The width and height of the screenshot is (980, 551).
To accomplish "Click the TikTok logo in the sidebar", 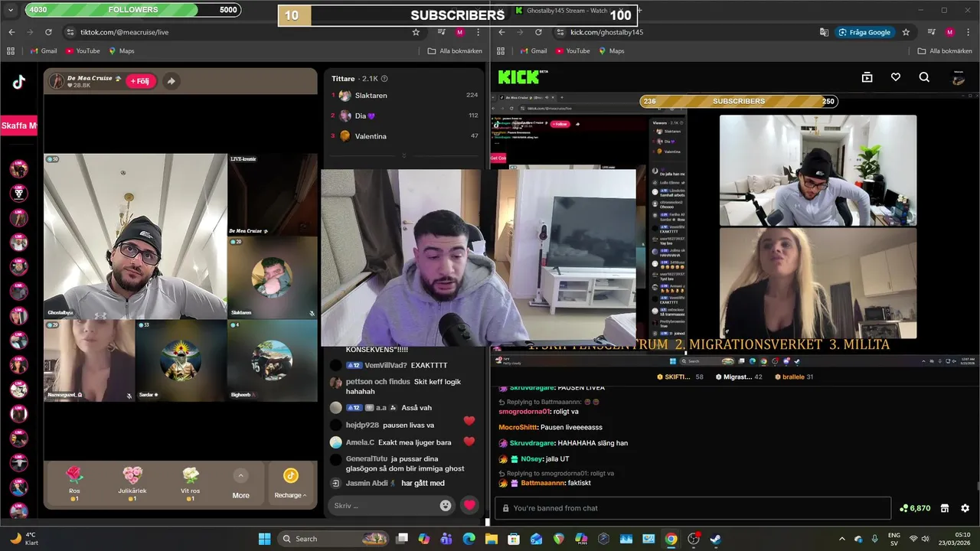I will click(x=18, y=83).
